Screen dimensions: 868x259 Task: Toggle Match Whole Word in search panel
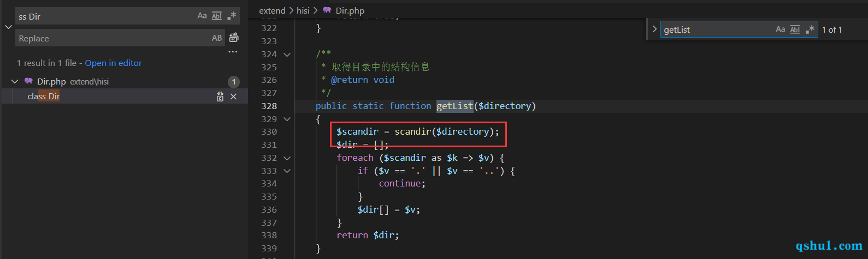click(217, 16)
